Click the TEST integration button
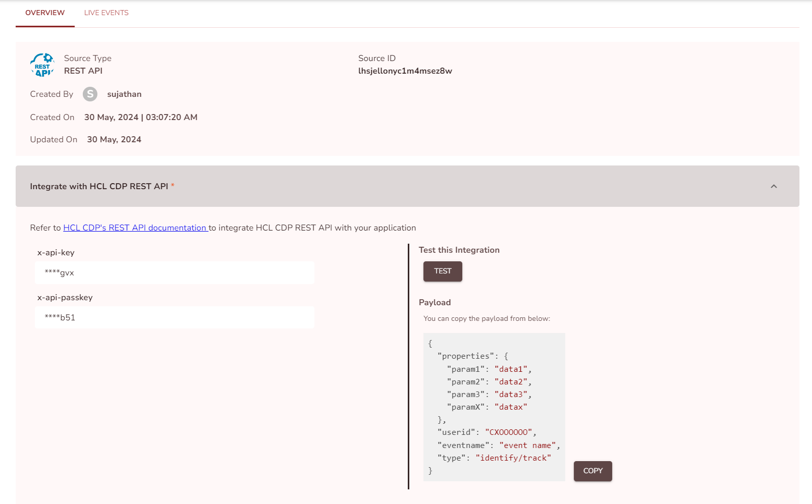 [443, 271]
